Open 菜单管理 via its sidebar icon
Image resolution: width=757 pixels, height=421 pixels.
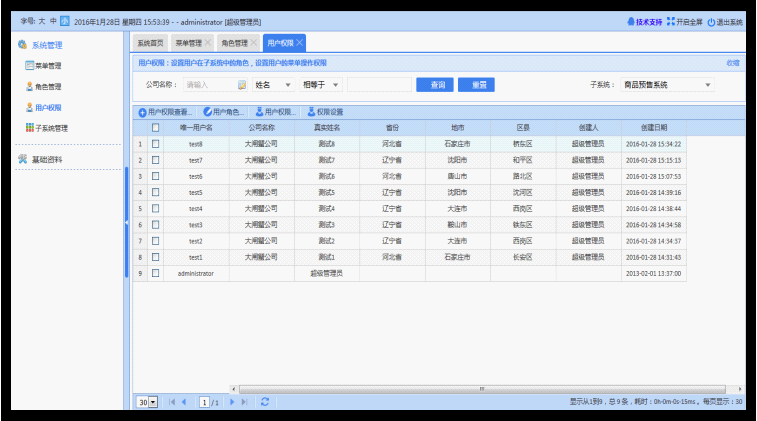coord(29,65)
